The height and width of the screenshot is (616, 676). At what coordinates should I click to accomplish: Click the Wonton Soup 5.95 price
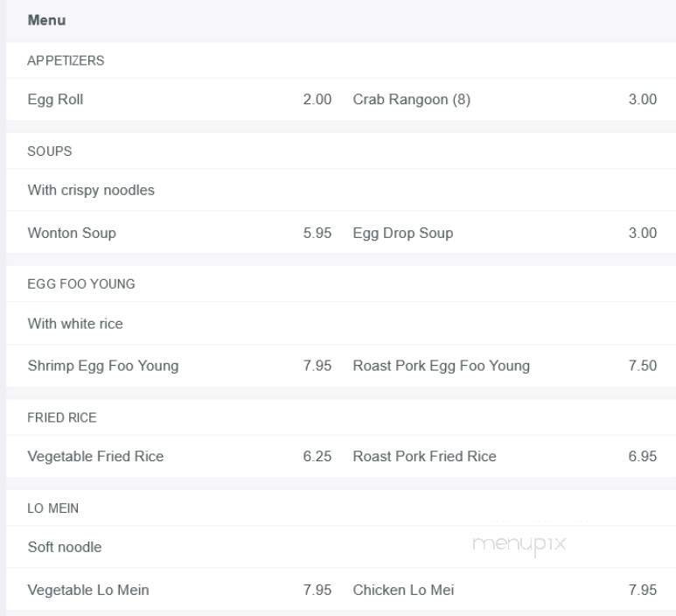(317, 234)
